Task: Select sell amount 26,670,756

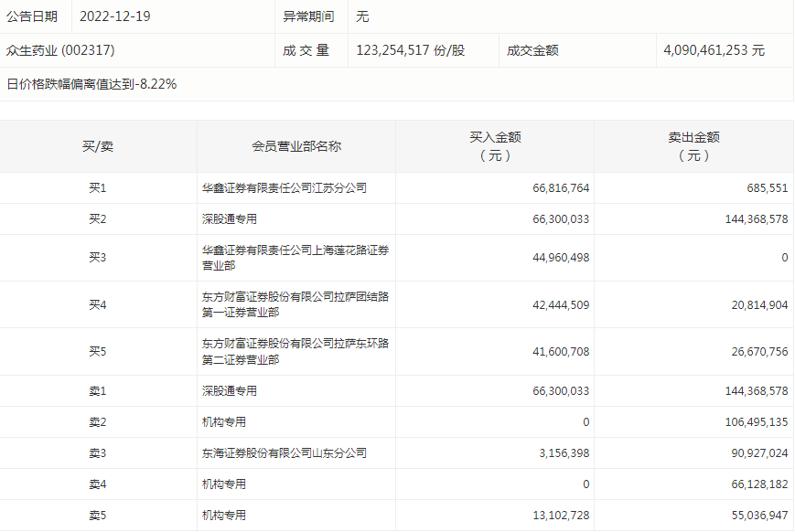Action: [x=759, y=351]
